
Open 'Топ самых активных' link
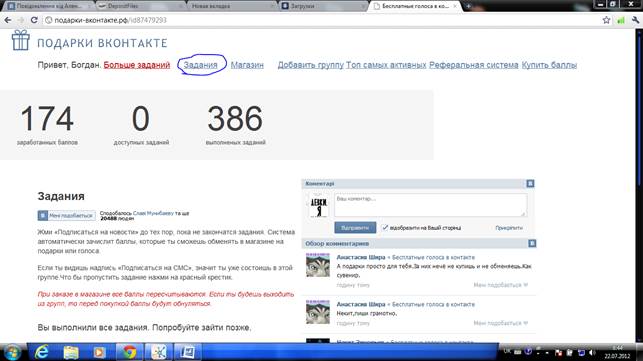pos(386,65)
